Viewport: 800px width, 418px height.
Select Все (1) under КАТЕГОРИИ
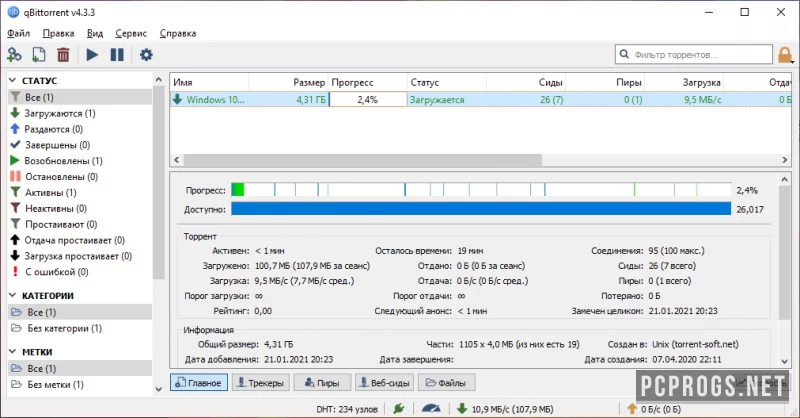point(80,312)
